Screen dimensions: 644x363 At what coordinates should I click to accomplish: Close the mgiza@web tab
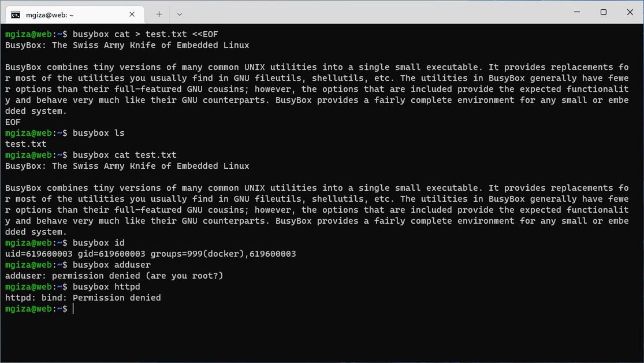tap(132, 14)
